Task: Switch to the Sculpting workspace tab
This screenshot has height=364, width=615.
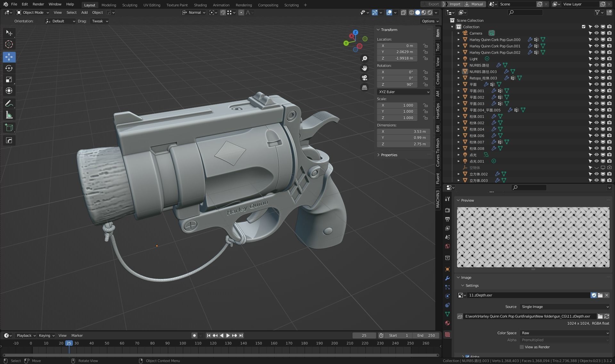Action: [129, 5]
